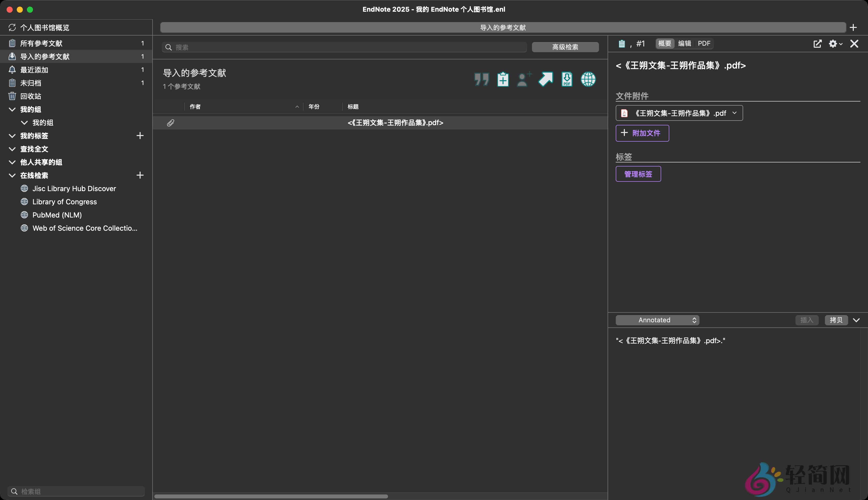The image size is (868, 500).
Task: Click the reference list horizontal scrollbar
Action: pos(271,496)
